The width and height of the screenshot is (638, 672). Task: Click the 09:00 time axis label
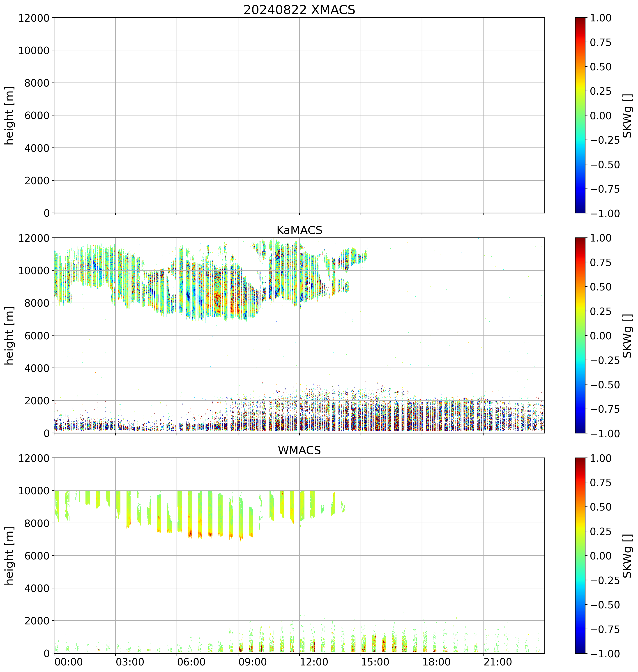pos(252,662)
